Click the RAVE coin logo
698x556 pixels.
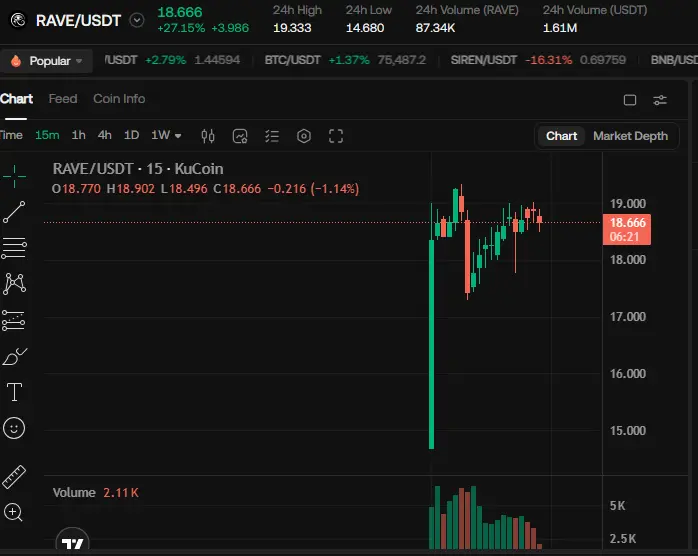coord(18,20)
